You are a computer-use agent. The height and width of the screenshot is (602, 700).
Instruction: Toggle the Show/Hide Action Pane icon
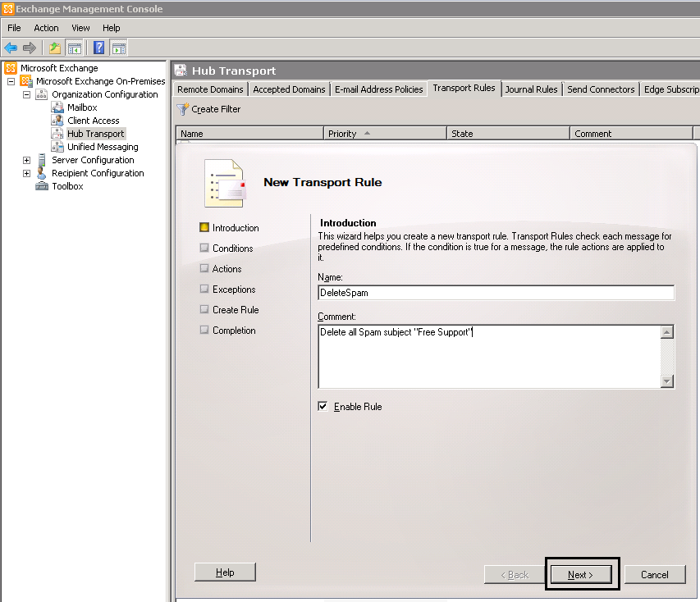[x=119, y=48]
